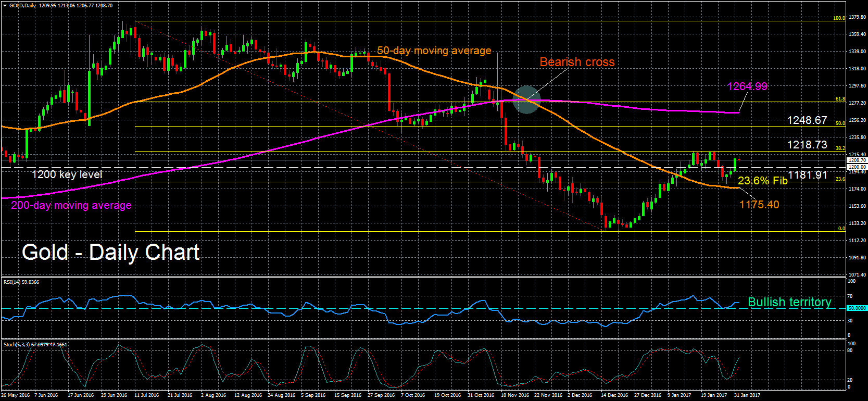The image size is (868, 401).
Task: Open the chart menu arrow beside GOLD,Daily
Action: (x=5, y=6)
